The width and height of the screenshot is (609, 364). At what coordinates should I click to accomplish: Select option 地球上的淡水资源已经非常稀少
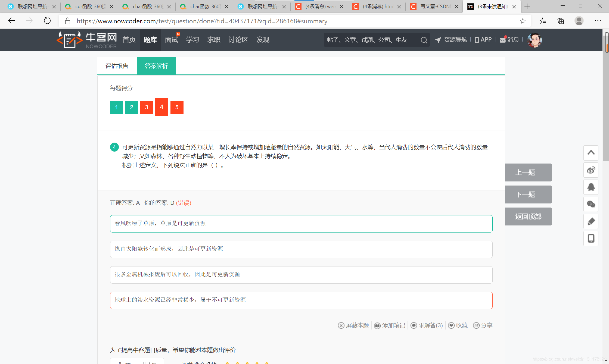[301, 300]
